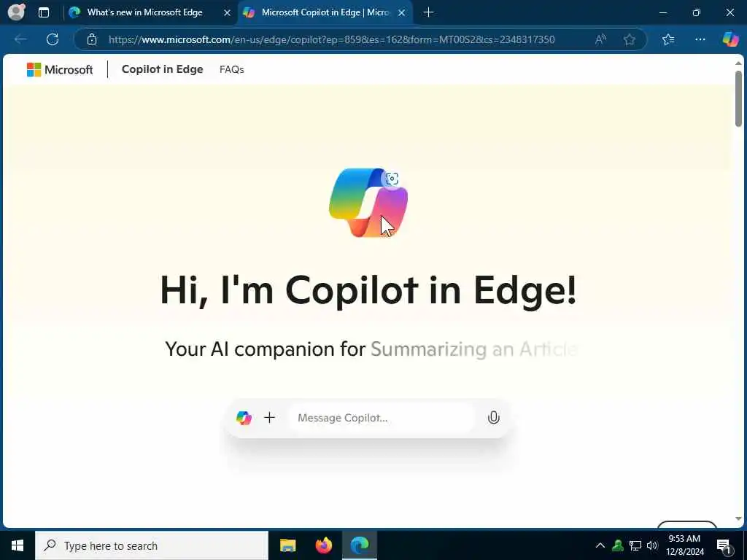Open the Copilot sidebar icon in toolbar

729,39
